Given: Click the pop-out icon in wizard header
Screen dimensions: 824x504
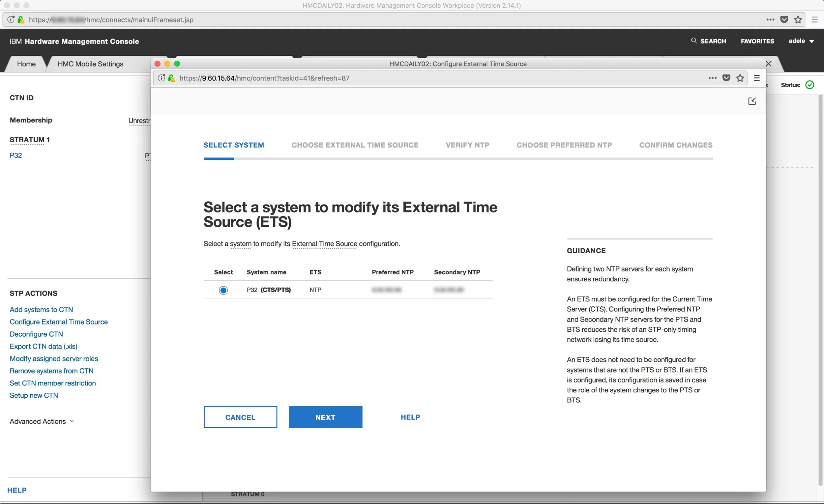Looking at the screenshot, I should click(752, 101).
